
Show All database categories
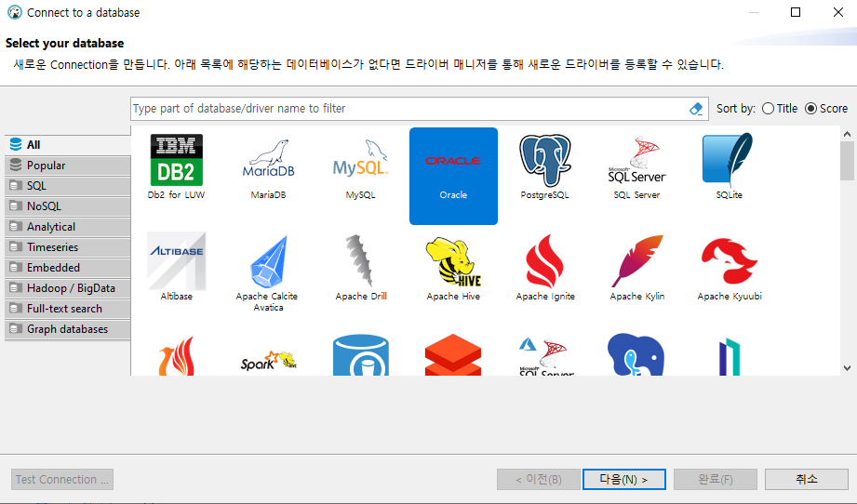[x=68, y=145]
